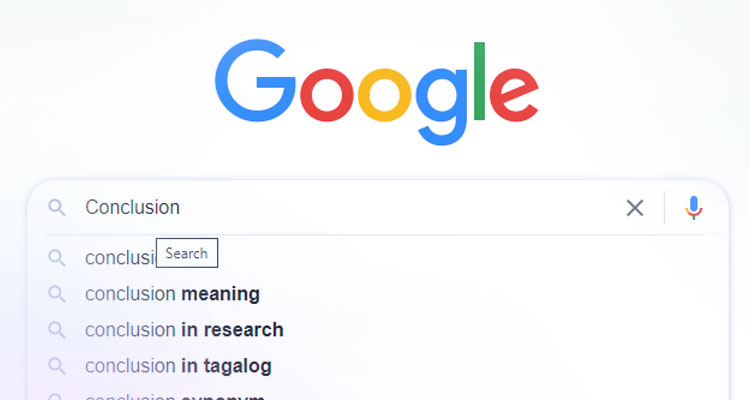The image size is (750, 400).
Task: Click the red 'e' in Google logo
Action: tap(514, 95)
